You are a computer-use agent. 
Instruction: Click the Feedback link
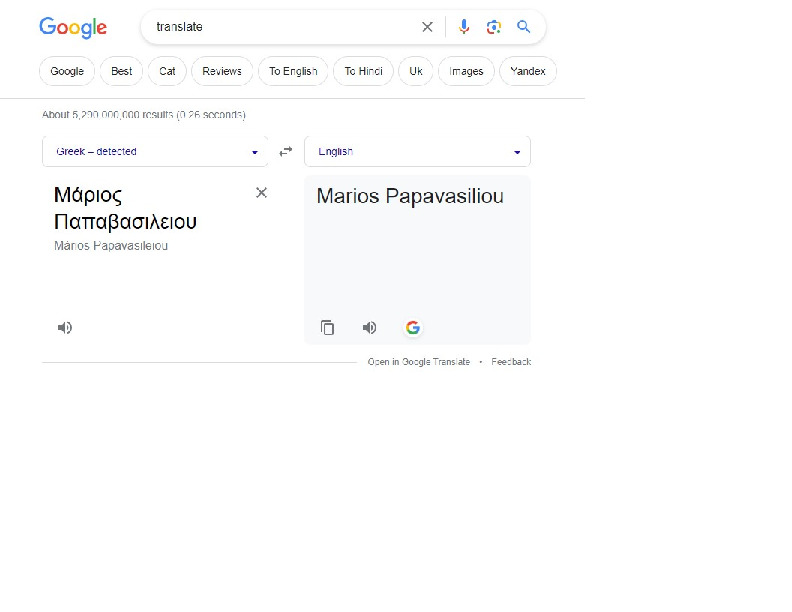click(511, 362)
